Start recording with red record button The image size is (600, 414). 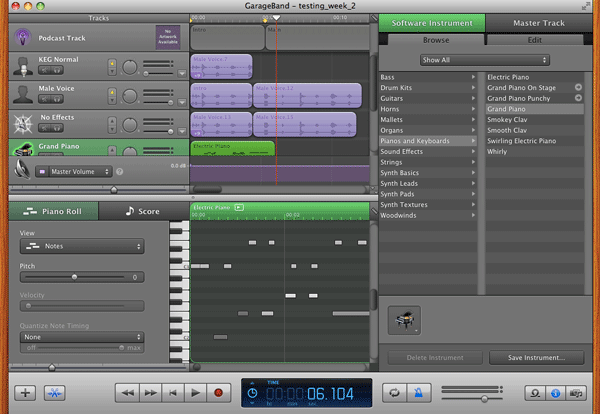(218, 393)
